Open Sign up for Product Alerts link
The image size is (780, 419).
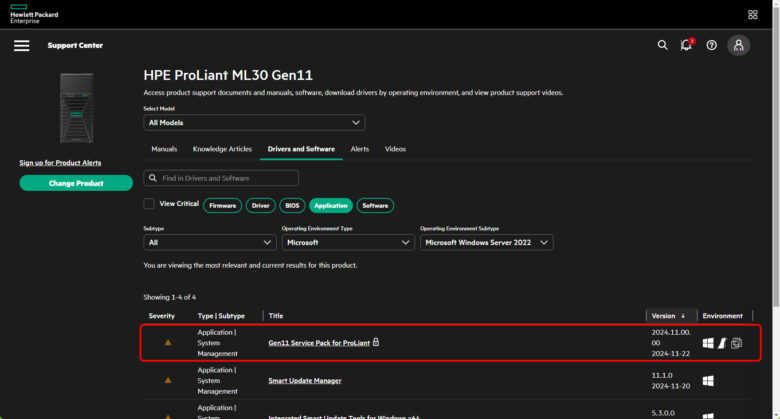[x=60, y=163]
